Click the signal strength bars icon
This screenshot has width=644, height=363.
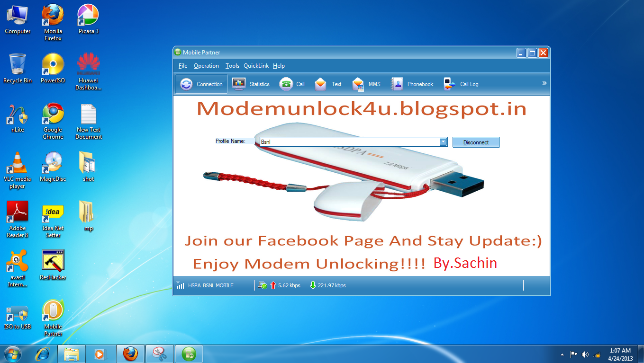click(180, 285)
